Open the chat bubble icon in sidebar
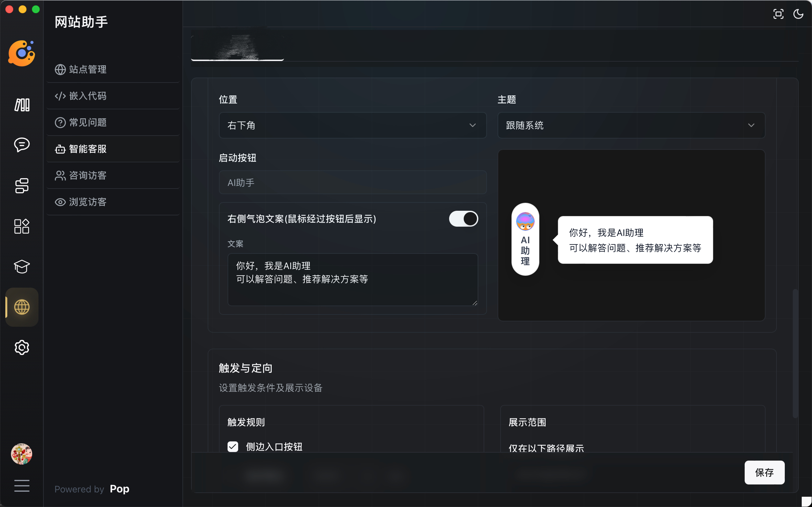The width and height of the screenshot is (812, 507). coord(22,145)
